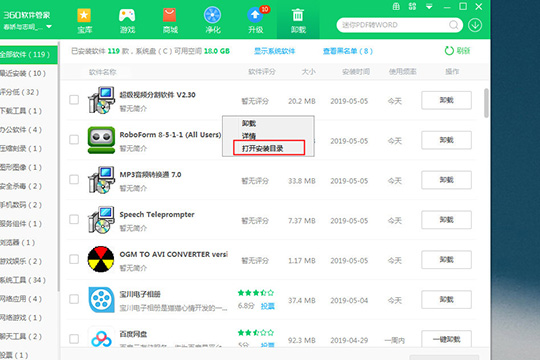Check the 超级视频分割软件 V2.30 checkbox

[x=74, y=100]
